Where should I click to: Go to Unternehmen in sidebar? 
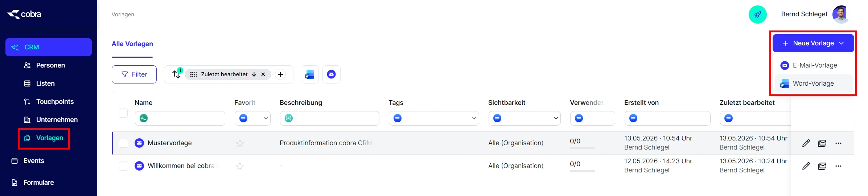pyautogui.click(x=57, y=120)
